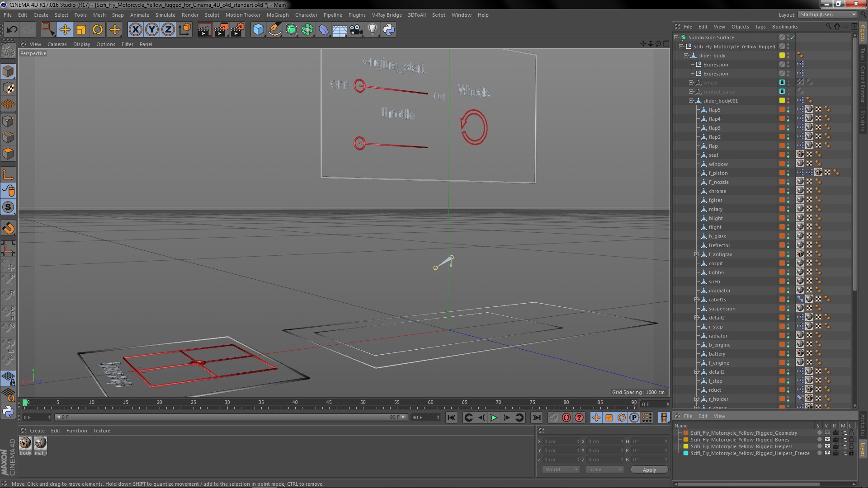Enable Polygons mode in left toolbar
Viewport: 868px width, 488px height.
coord(8,154)
